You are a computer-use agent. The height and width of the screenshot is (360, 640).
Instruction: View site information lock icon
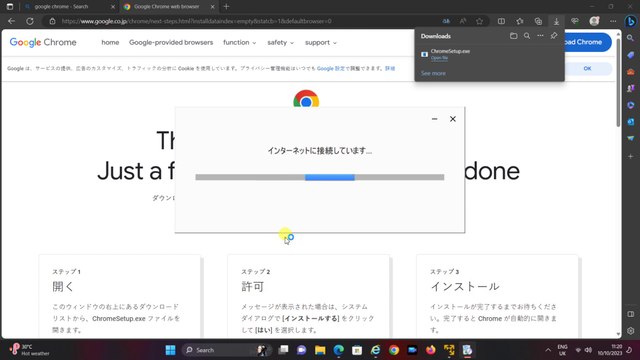52,21
